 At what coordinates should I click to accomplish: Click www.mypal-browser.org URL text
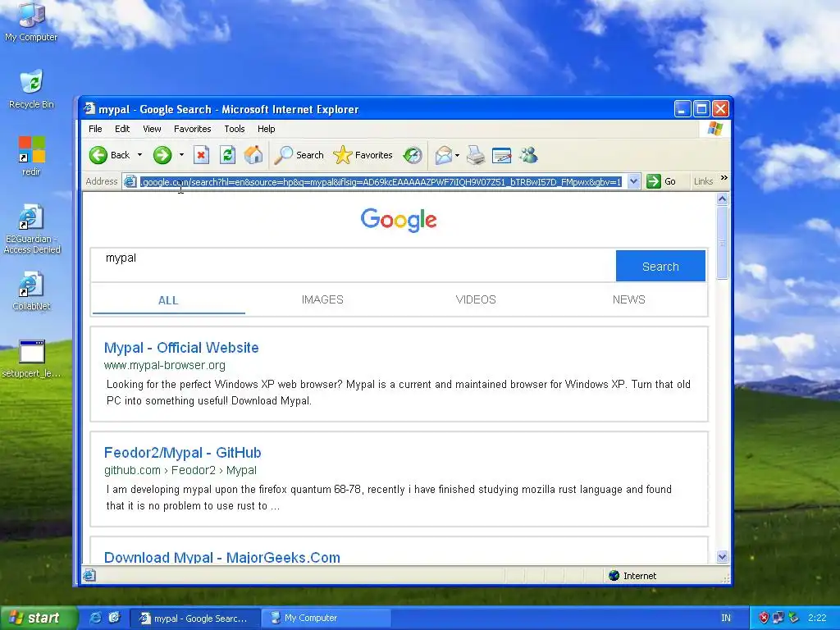(164, 365)
